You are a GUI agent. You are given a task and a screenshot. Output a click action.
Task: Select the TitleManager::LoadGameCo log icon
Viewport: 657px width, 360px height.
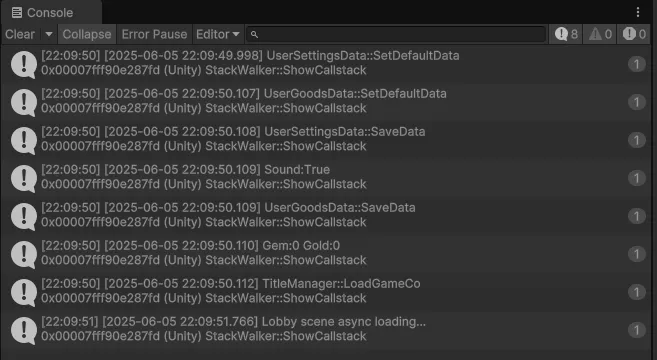point(24,292)
